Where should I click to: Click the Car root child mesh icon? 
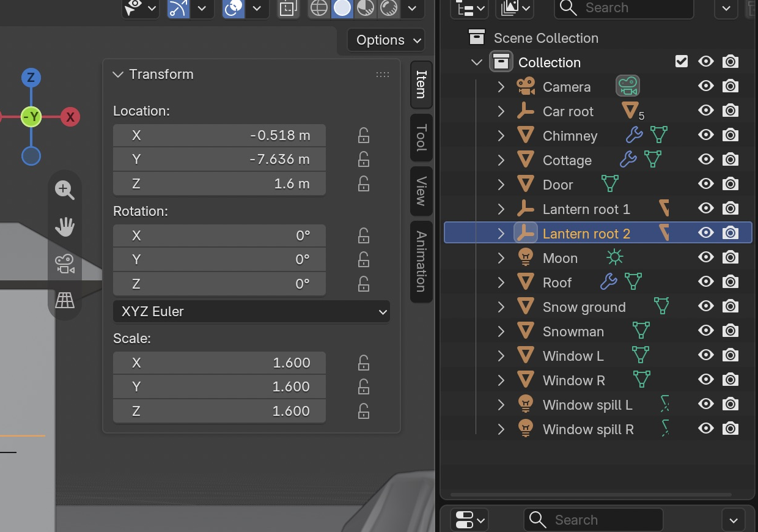(630, 111)
